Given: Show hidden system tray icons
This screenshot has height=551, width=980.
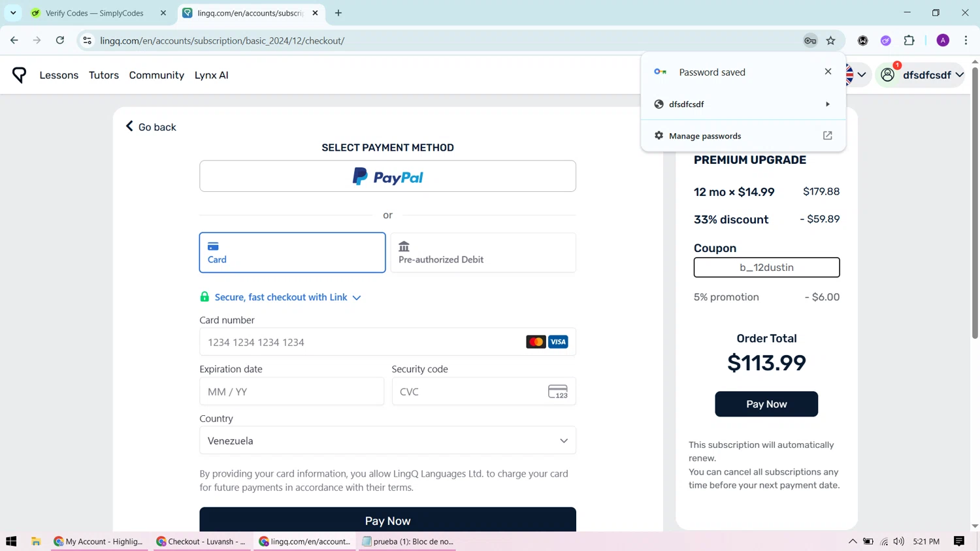Looking at the screenshot, I should pyautogui.click(x=853, y=541).
